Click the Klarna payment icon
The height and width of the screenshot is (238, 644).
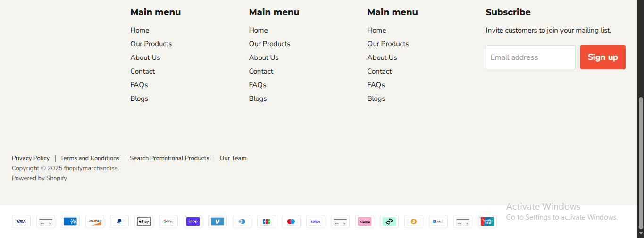pos(365,222)
